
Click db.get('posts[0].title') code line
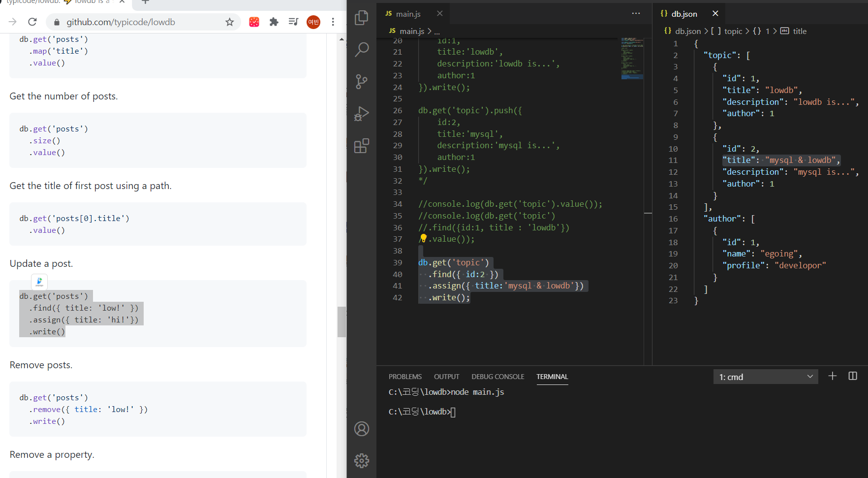pos(74,218)
